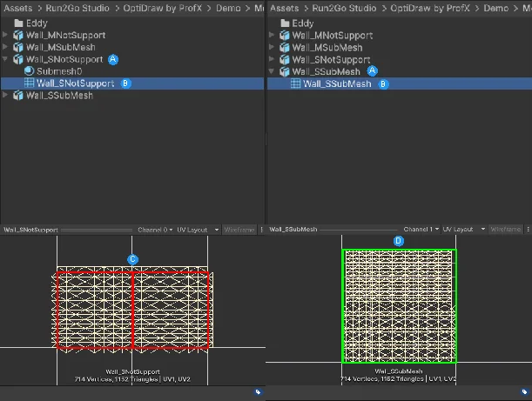This screenshot has height=401, width=532.
Task: Select highlighted Wall_SNotSupport mesh label
Action: tap(76, 84)
